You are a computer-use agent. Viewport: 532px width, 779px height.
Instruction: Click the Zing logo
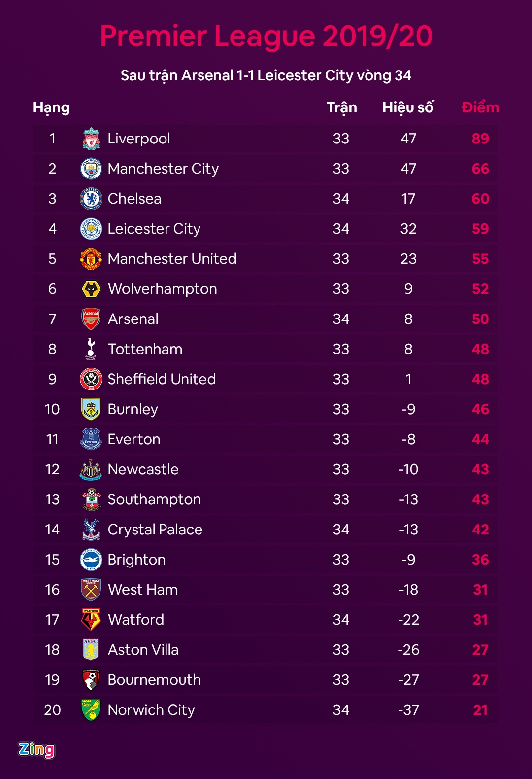pyautogui.click(x=36, y=750)
